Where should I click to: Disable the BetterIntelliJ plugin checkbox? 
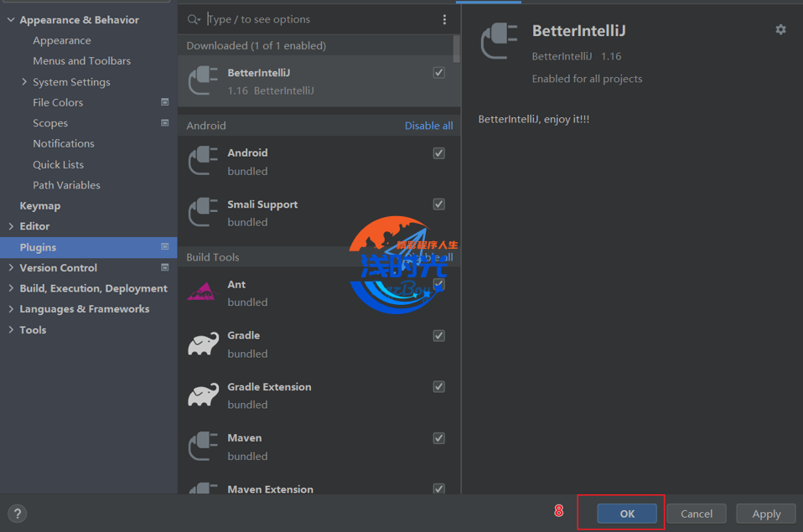pos(438,73)
